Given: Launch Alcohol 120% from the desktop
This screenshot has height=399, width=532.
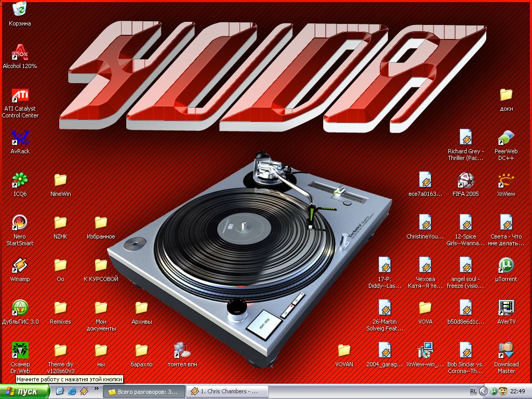Looking at the screenshot, I should 20,56.
